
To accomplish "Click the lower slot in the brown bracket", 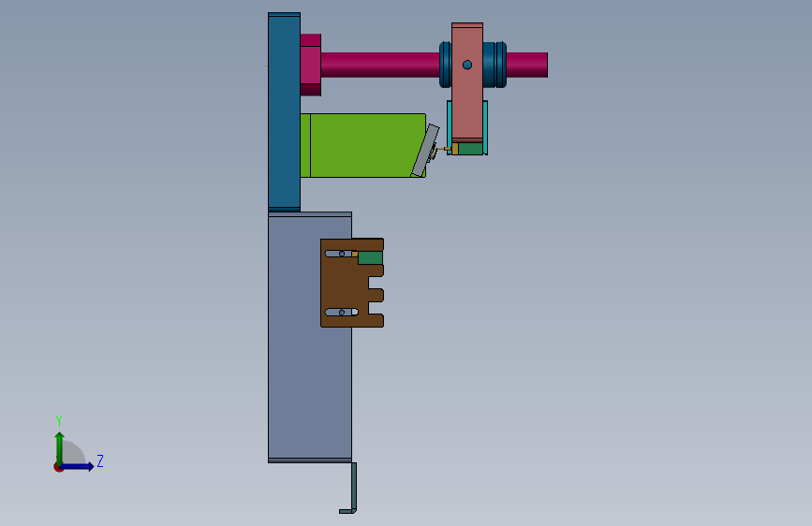I will pos(341,313).
